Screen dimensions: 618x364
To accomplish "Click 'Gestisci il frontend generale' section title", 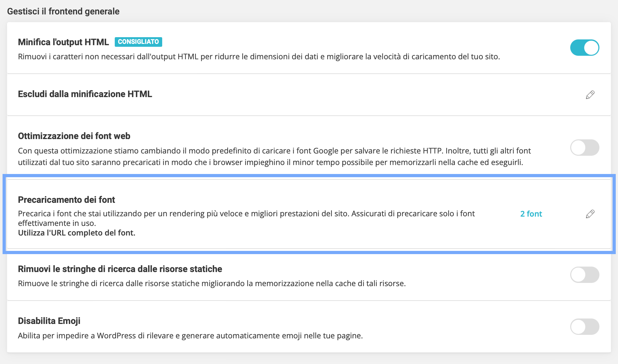I will pyautogui.click(x=63, y=11).
